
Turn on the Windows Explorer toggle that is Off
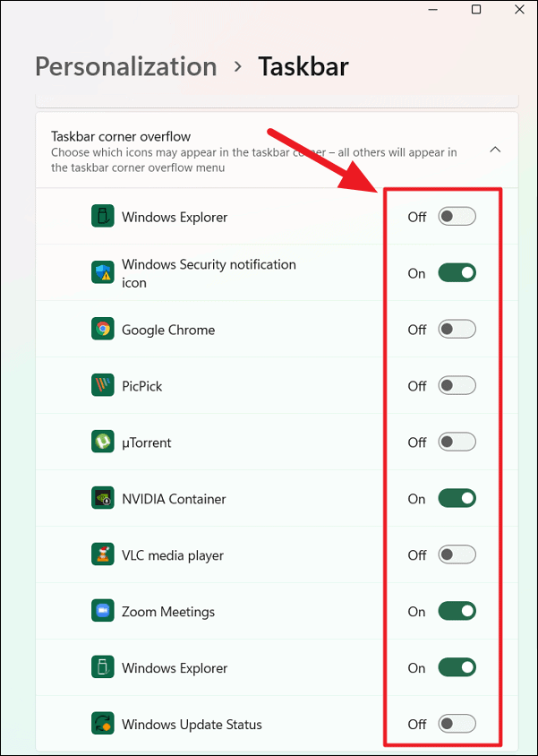pos(457,217)
